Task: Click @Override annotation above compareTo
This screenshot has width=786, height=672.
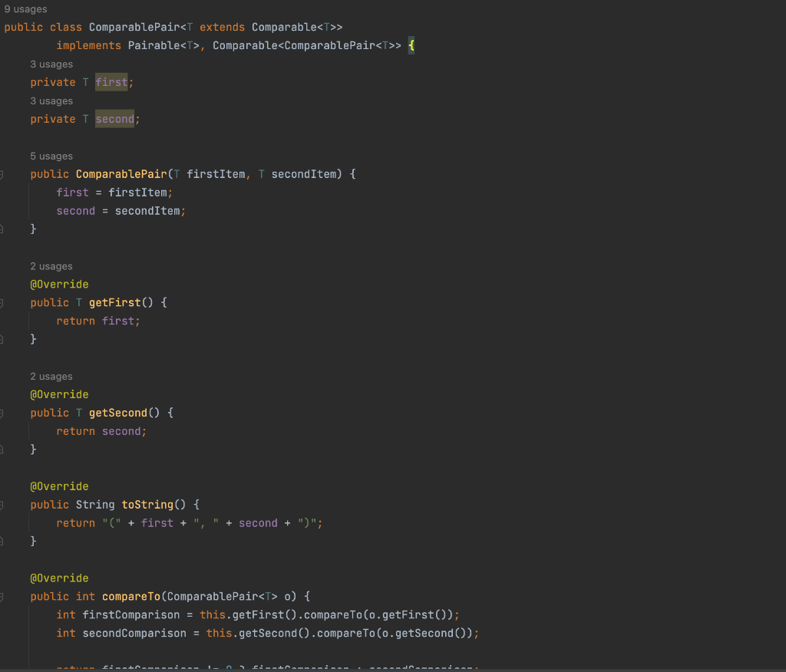Action: (x=59, y=578)
